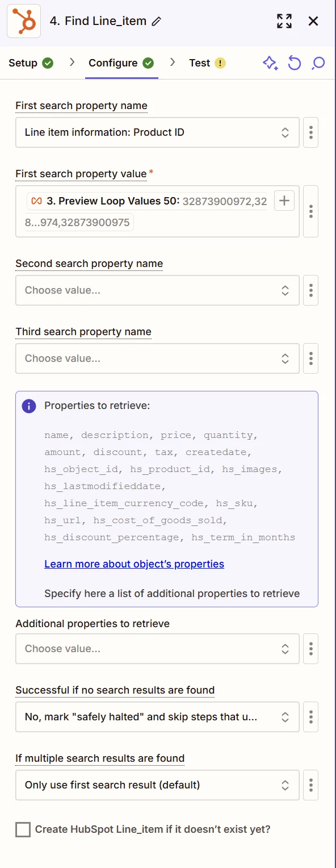Open Learn more about object's properties link
336x868 pixels.
[x=134, y=564]
